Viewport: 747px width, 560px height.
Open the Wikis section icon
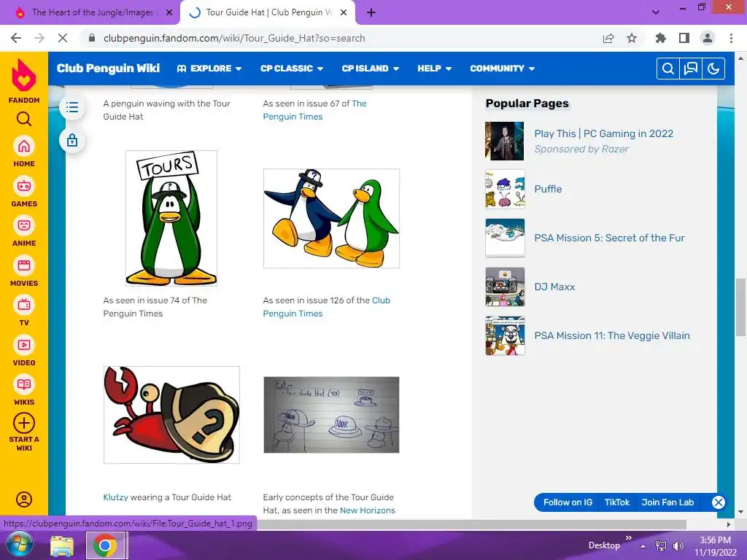click(24, 384)
